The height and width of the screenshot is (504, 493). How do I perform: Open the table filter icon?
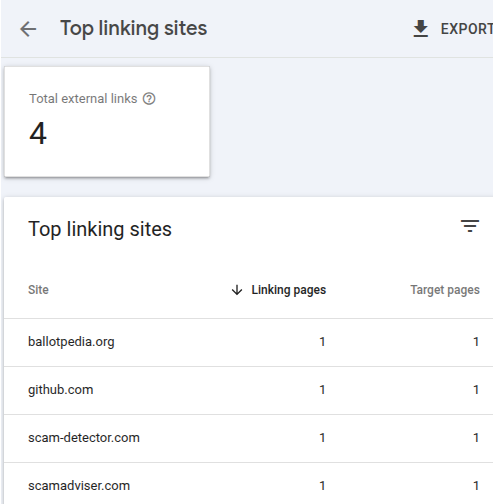click(470, 226)
